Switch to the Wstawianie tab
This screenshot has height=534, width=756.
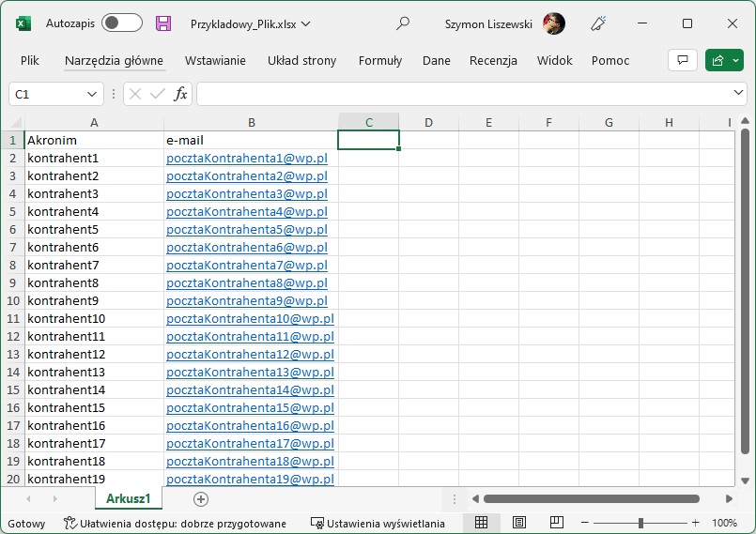tap(215, 61)
